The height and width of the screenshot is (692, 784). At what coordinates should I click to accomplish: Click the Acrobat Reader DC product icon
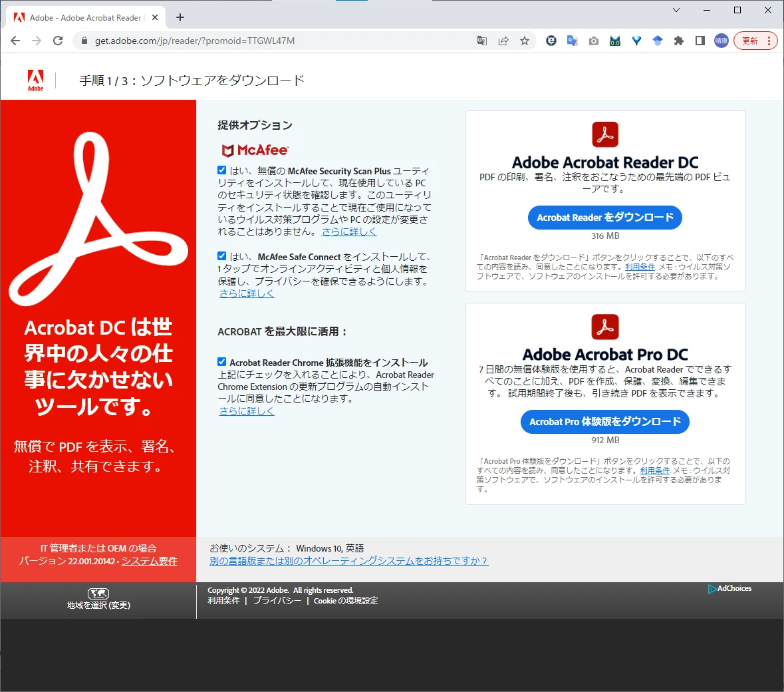605,134
